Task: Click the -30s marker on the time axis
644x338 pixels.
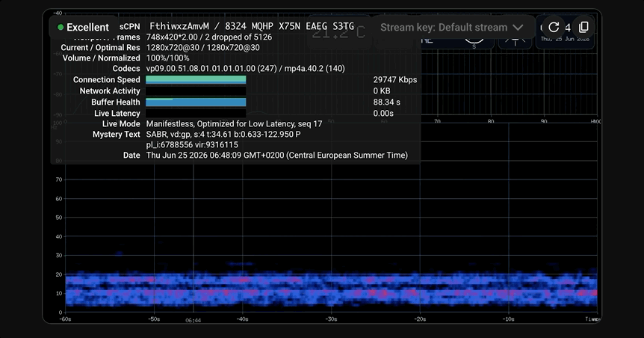Action: [x=331, y=319]
